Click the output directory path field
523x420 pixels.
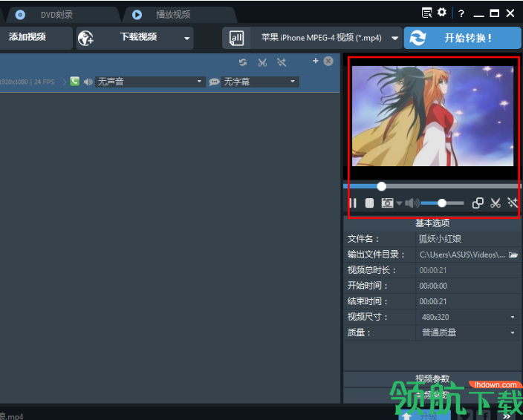tap(462, 255)
